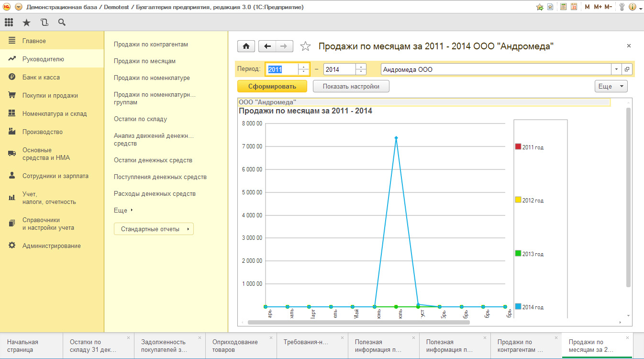Click the peak data point on chart
Screen dimensions: 644x359
[396, 138]
